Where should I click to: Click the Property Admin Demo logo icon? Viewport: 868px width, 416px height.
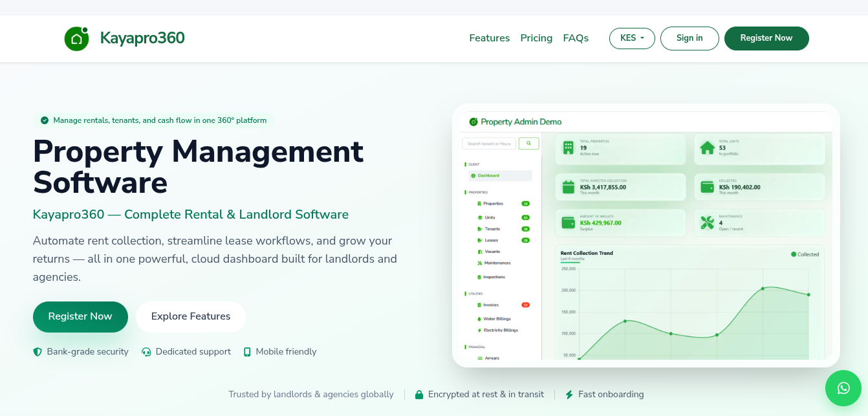point(473,122)
